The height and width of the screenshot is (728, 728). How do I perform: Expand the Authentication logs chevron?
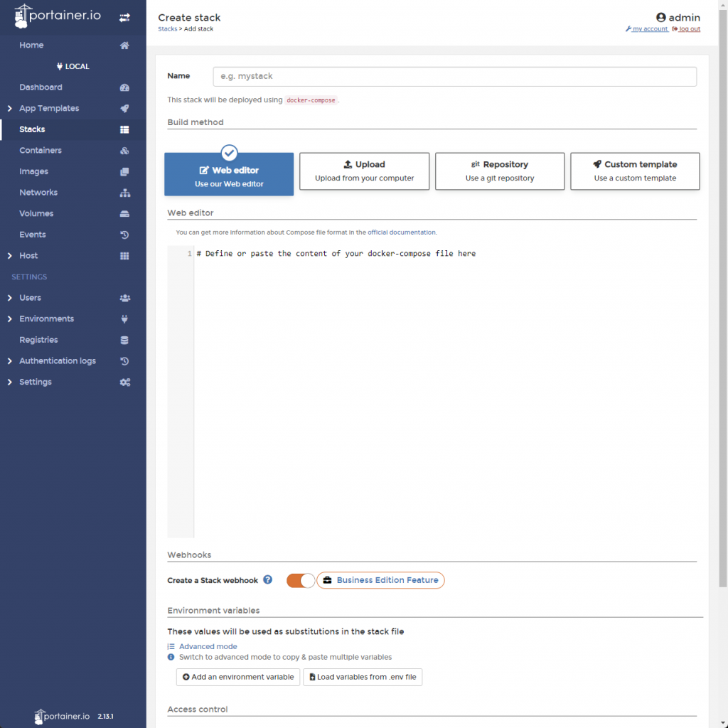10,360
